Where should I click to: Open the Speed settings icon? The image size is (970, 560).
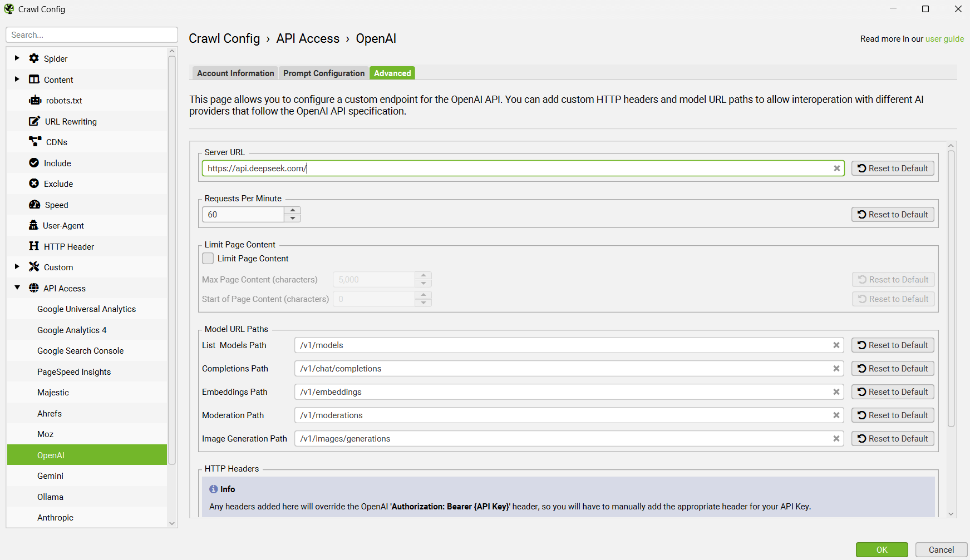(x=35, y=205)
